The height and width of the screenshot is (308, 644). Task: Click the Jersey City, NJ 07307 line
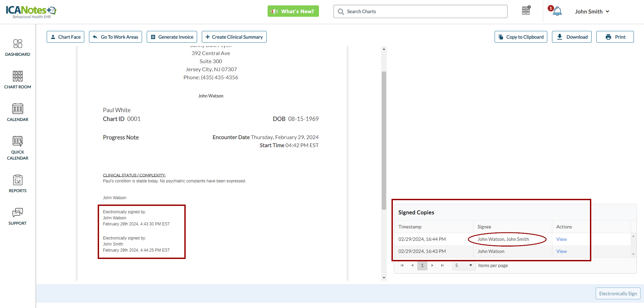[x=211, y=70]
